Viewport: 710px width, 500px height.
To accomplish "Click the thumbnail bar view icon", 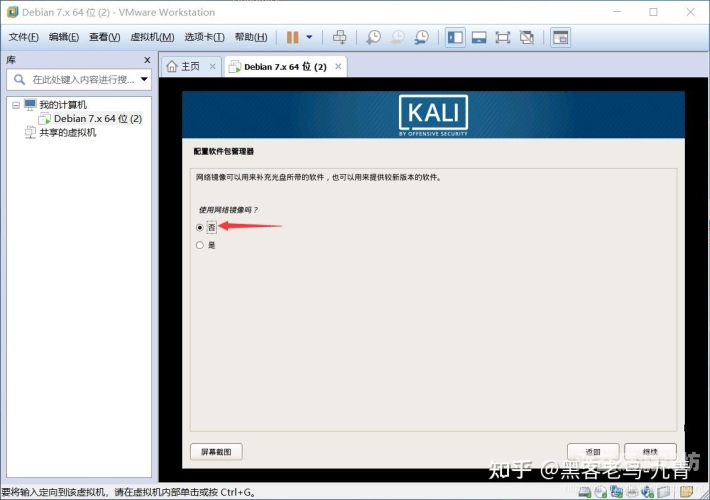I will 479,37.
